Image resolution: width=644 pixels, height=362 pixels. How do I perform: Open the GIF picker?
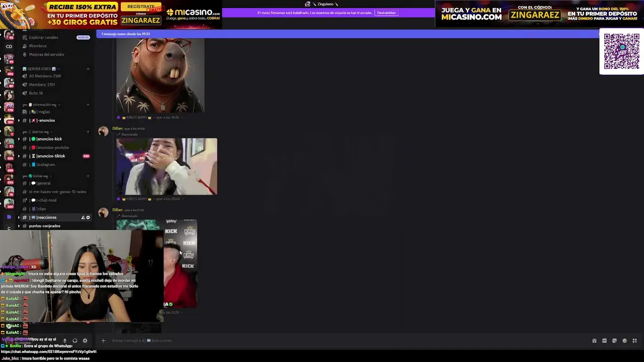(x=604, y=341)
